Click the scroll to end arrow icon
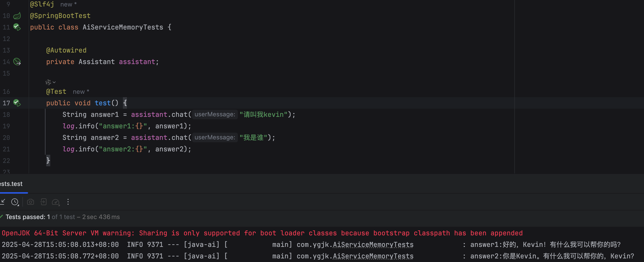The width and height of the screenshot is (644, 262). [x=3, y=202]
